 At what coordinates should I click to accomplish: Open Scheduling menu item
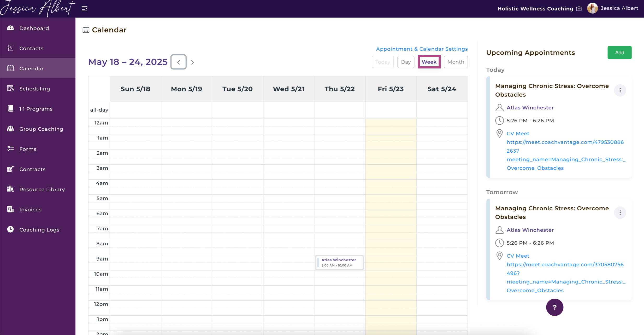tap(38, 88)
